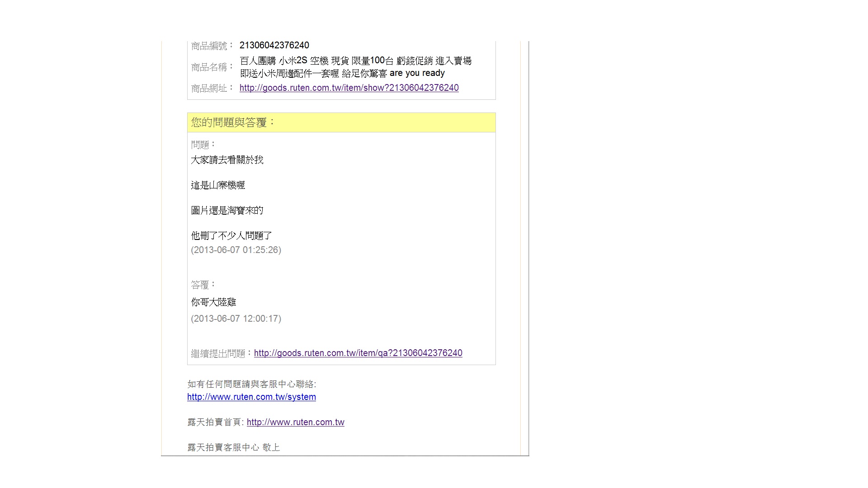Open the Ruten homepage link www.ruten.com.tw
This screenshot has height=488, width=868.
coord(296,422)
